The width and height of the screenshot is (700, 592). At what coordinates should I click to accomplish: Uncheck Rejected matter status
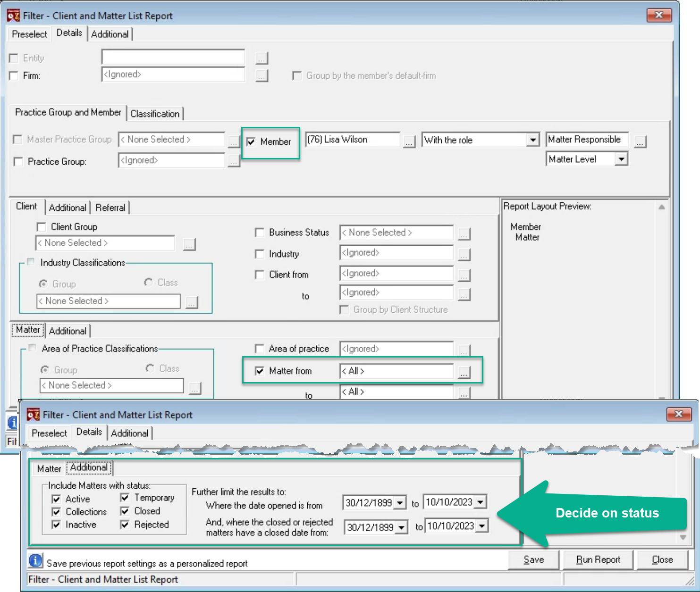pos(125,525)
